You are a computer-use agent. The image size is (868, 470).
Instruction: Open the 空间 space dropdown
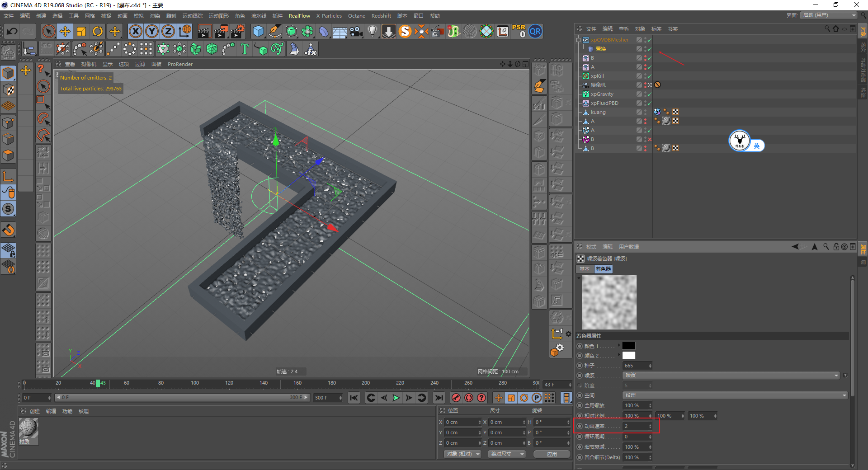736,395
